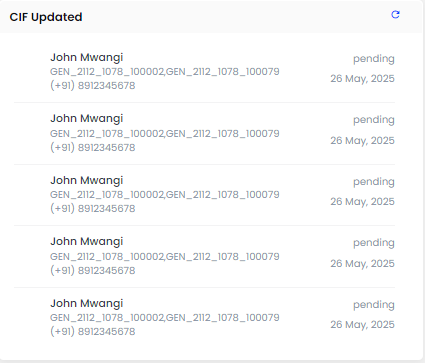Click the third row's 26 May, 2025 date

(362, 202)
